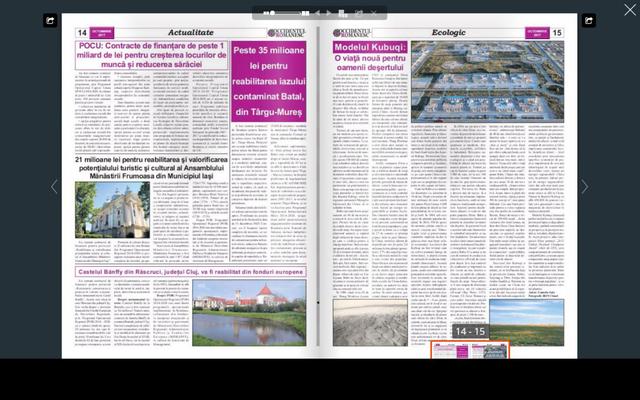Click headline 'POCU: Contracte de finanțare'
The width and height of the screenshot is (640, 400).
[151, 55]
